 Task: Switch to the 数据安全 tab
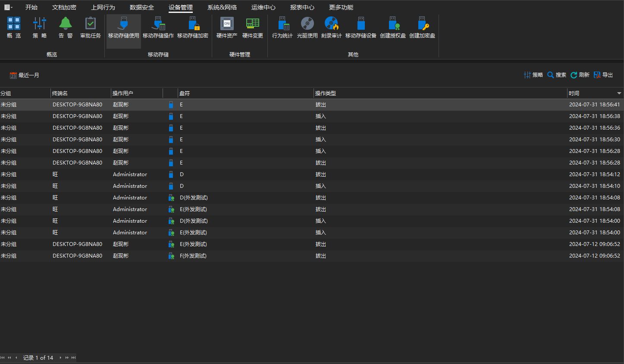142,7
